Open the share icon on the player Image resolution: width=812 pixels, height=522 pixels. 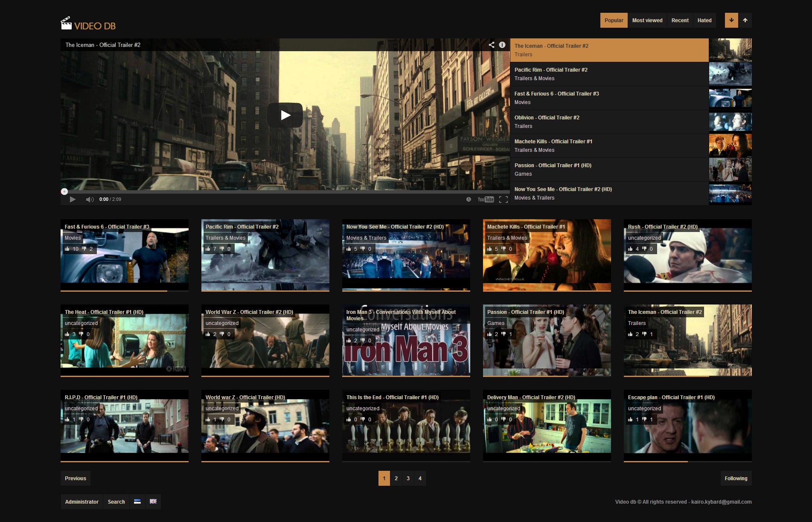pyautogui.click(x=492, y=45)
